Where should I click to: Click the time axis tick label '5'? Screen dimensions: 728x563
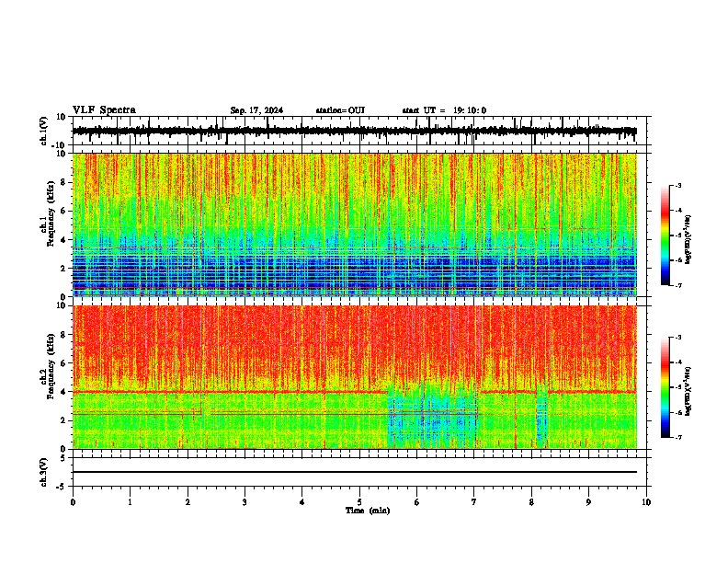coord(359,502)
